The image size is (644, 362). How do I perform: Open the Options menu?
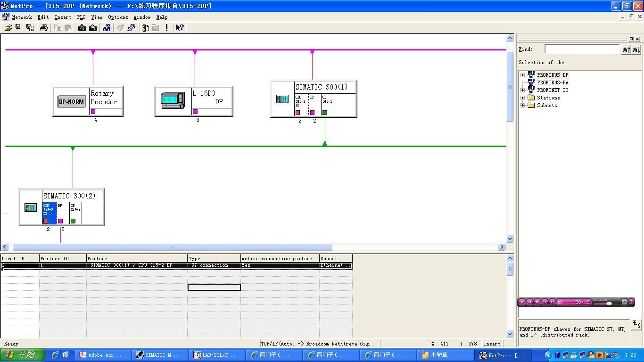click(x=118, y=17)
